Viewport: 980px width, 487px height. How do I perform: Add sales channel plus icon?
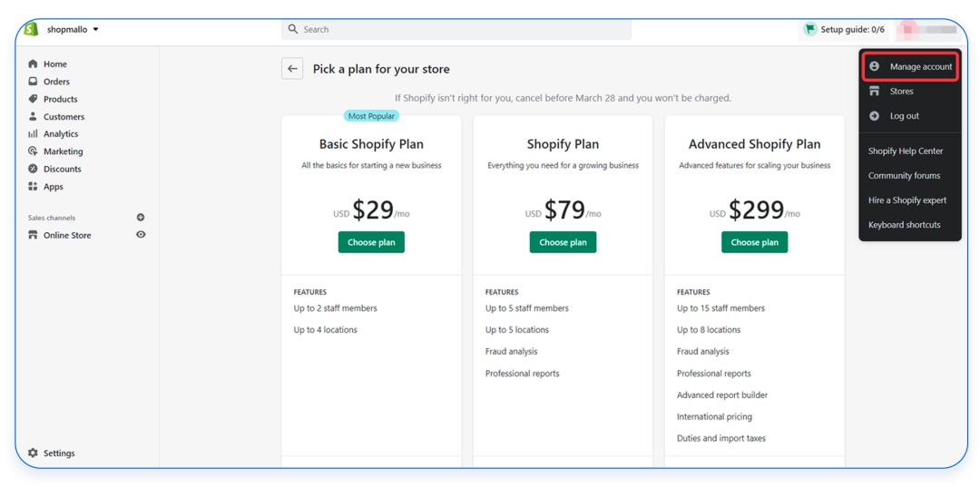141,218
